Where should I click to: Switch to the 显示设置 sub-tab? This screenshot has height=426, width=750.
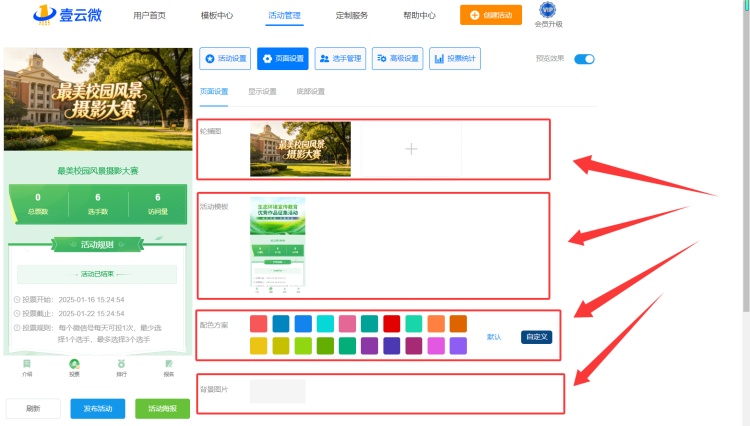tap(262, 91)
